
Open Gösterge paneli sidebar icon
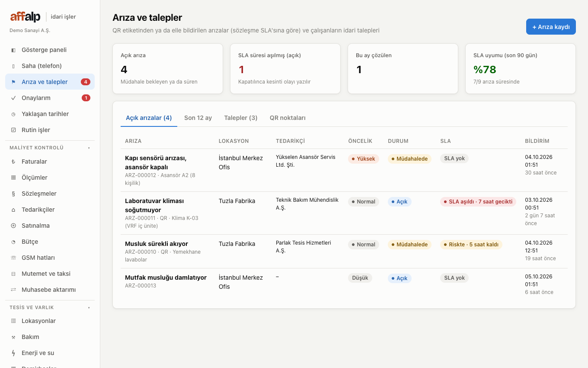pos(13,50)
